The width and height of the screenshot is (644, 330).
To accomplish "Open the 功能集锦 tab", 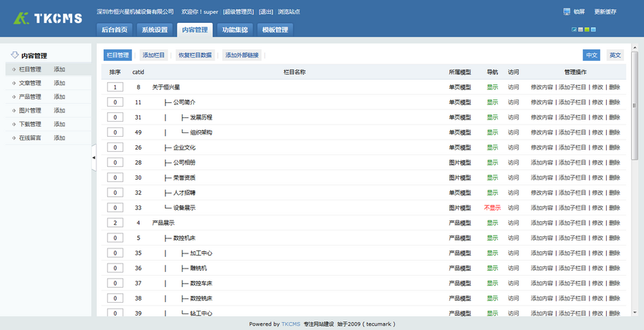I will click(x=235, y=29).
